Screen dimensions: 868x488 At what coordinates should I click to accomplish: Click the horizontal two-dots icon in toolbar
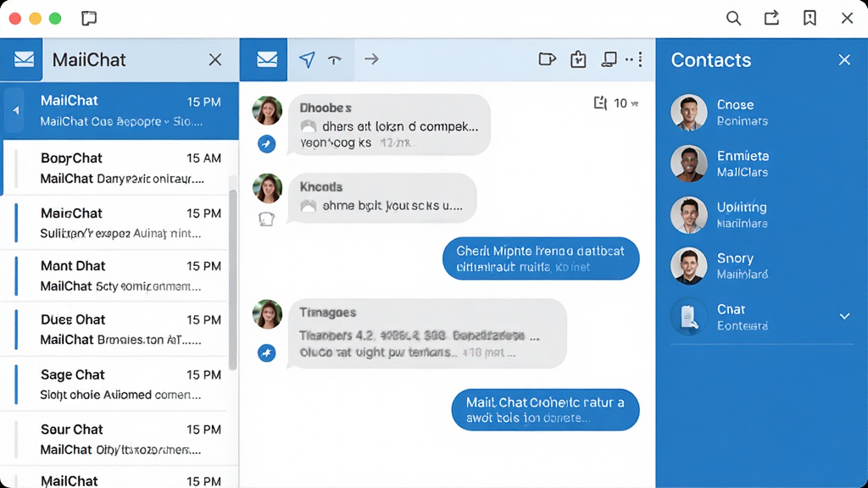[x=630, y=59]
